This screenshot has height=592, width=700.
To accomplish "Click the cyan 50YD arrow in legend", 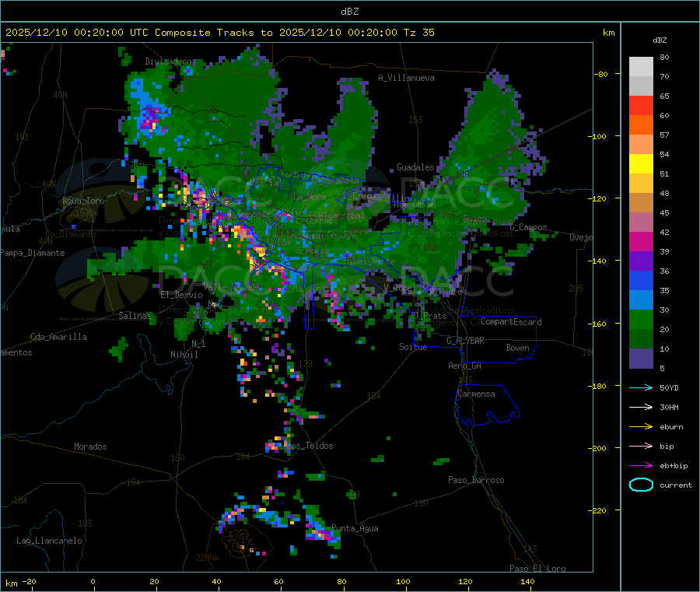I will tap(641, 387).
